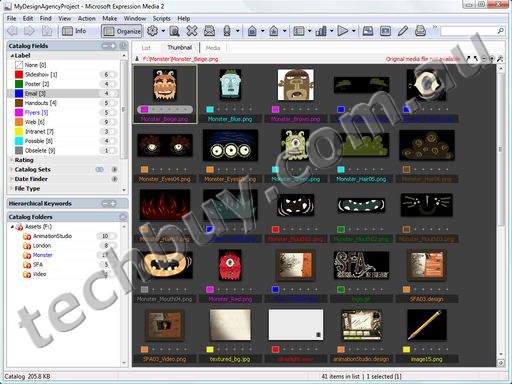Select the Email [3] label row
The width and height of the screenshot is (512, 384).
[63, 93]
